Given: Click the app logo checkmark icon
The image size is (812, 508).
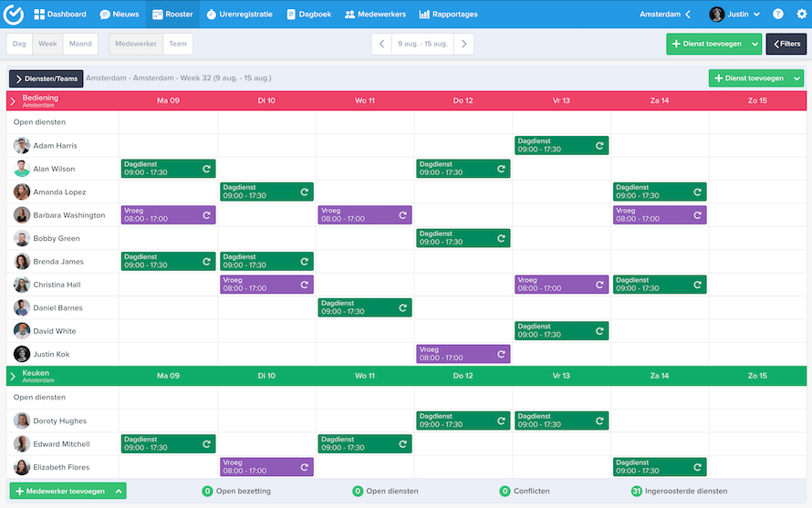Looking at the screenshot, I should coord(14,14).
